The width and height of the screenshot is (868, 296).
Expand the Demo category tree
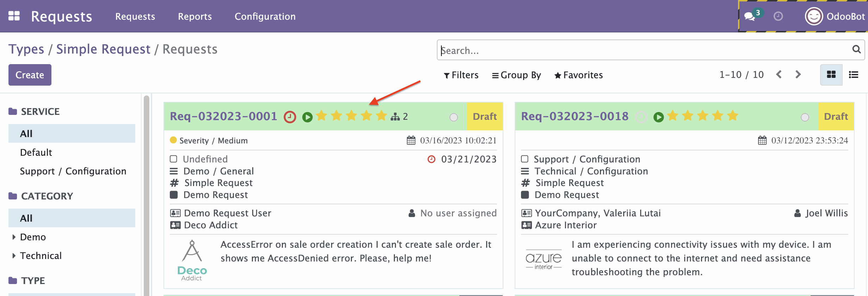click(x=14, y=237)
